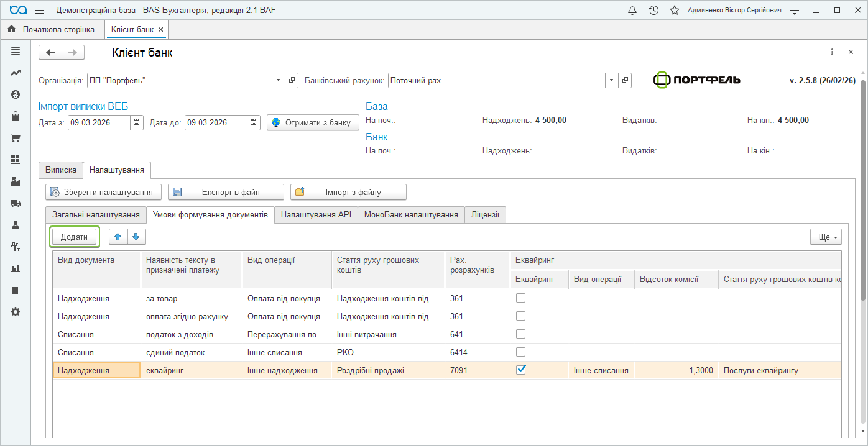Viewport: 868px width, 446px height.
Task: Open the МоноБанк налаштування tab
Action: tap(411, 214)
